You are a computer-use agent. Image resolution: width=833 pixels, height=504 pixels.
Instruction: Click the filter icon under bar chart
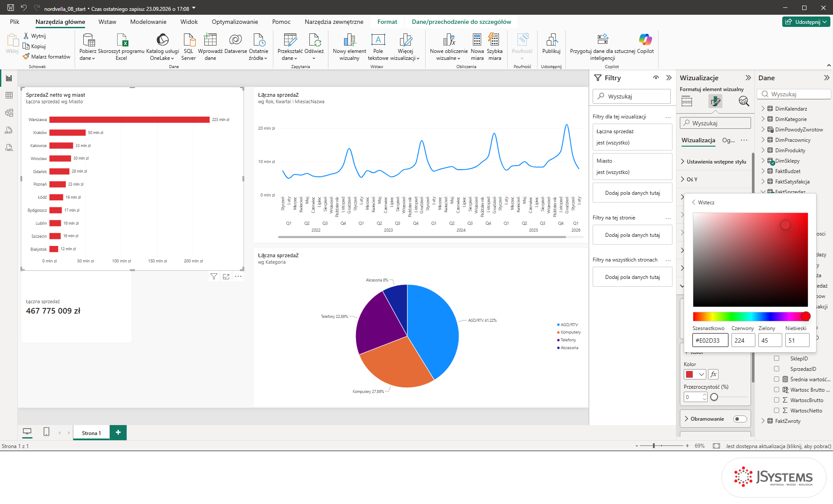tap(214, 276)
